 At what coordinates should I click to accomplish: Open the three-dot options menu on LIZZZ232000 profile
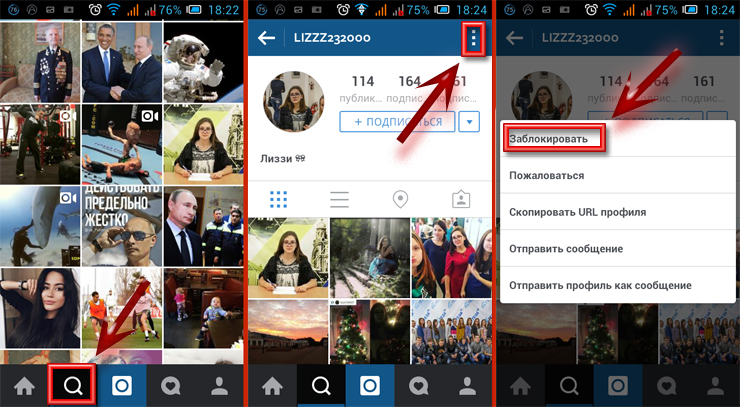tap(473, 40)
